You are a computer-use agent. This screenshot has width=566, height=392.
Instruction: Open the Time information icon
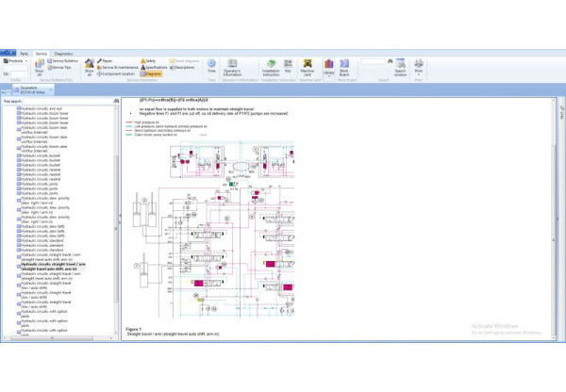click(211, 65)
